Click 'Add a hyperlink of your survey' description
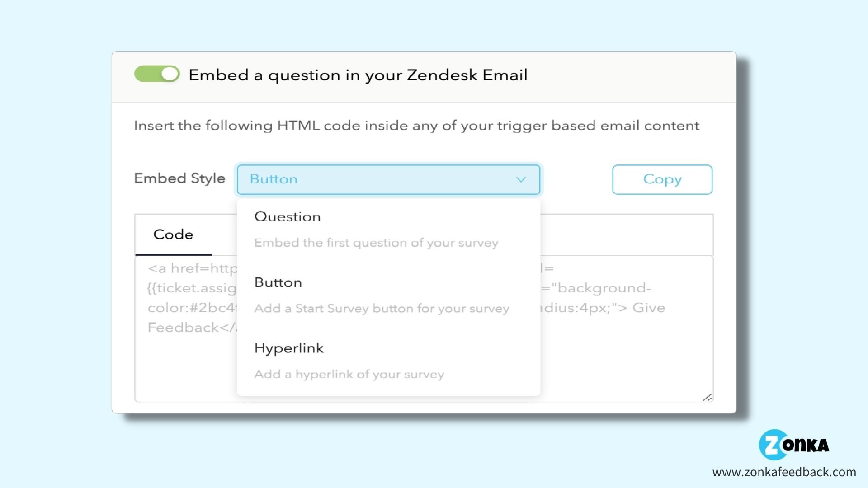The image size is (868, 488). coord(349,375)
